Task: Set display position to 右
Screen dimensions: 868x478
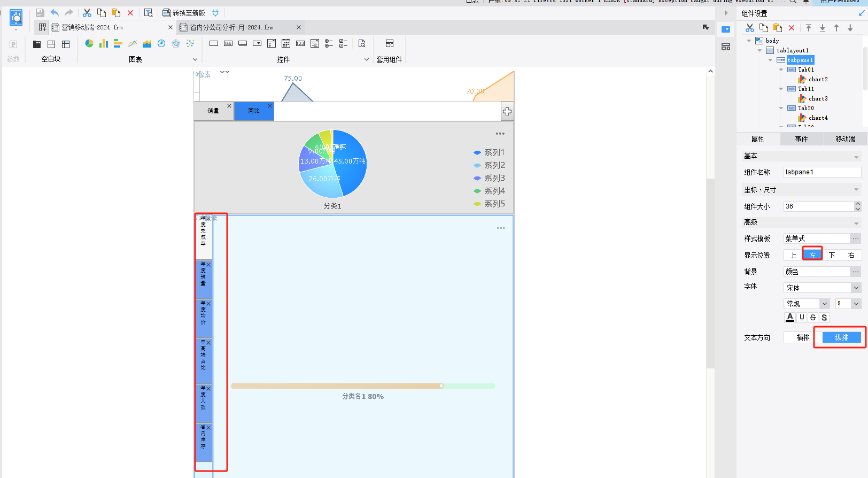Action: (851, 255)
